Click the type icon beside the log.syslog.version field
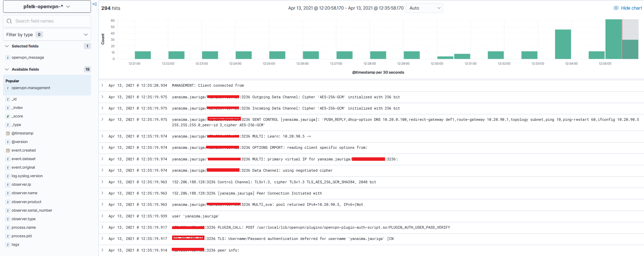 tap(8, 176)
